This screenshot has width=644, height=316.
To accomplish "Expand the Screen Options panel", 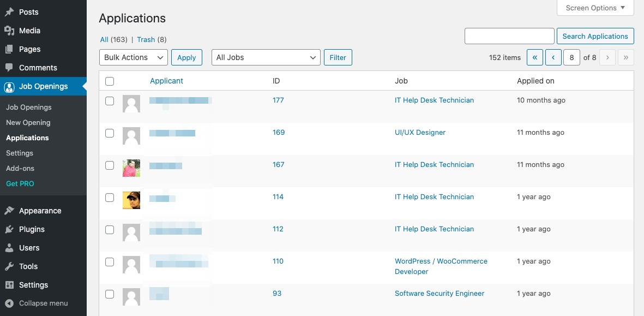I will 595,8.
